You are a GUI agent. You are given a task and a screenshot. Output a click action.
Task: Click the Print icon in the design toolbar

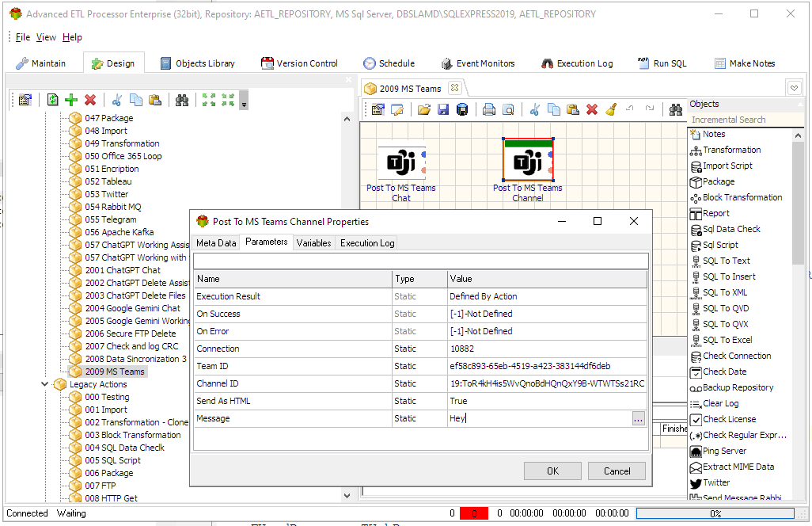(489, 109)
